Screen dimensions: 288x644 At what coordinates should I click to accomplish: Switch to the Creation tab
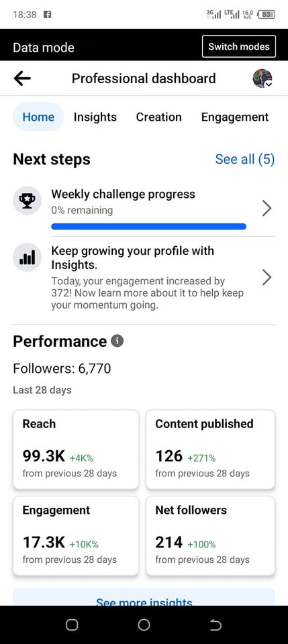[x=158, y=117]
